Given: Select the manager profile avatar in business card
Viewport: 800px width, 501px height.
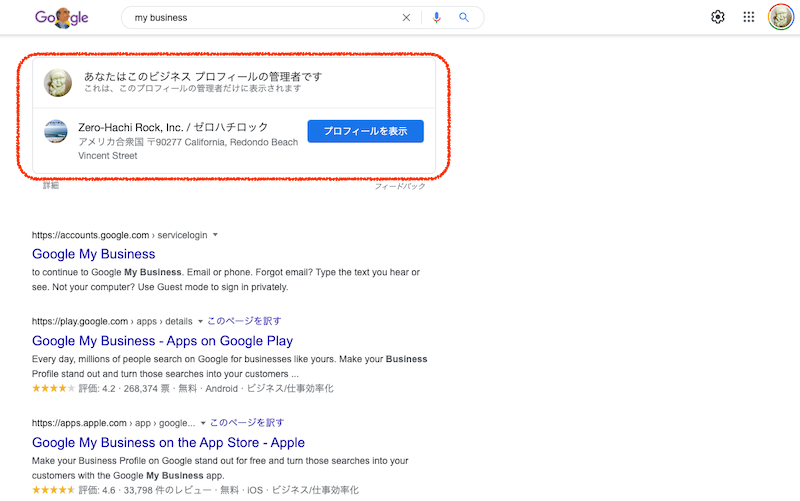Looking at the screenshot, I should (x=58, y=83).
